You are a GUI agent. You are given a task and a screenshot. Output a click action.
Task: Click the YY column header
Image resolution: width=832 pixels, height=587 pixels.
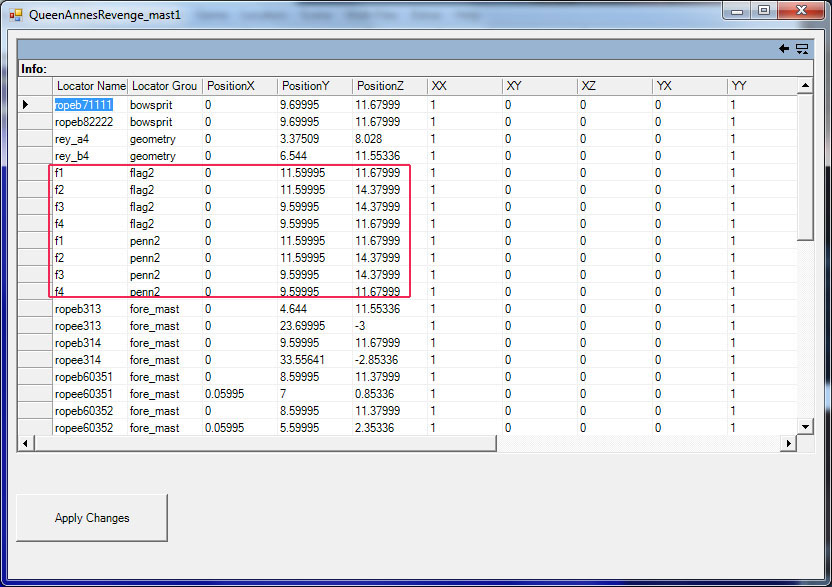[761, 86]
